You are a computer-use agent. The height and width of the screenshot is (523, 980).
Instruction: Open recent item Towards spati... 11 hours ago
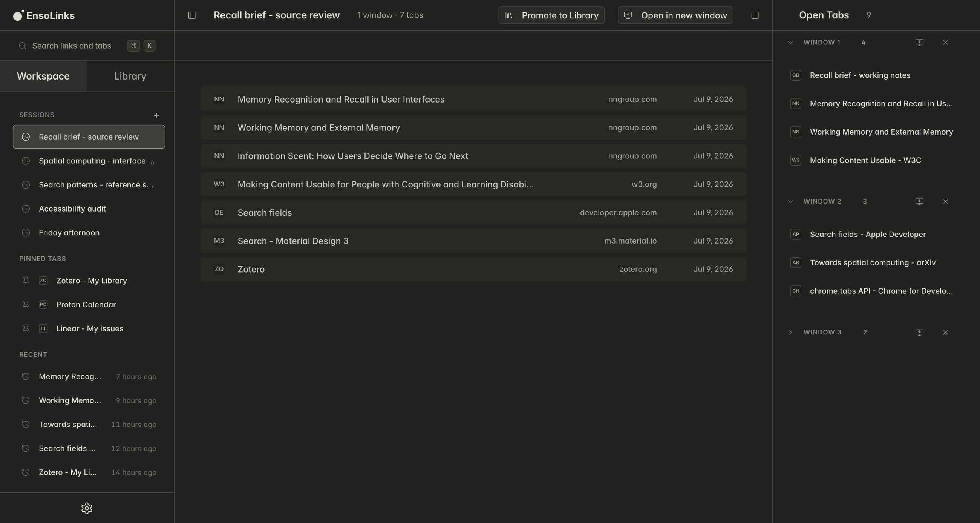(89, 425)
